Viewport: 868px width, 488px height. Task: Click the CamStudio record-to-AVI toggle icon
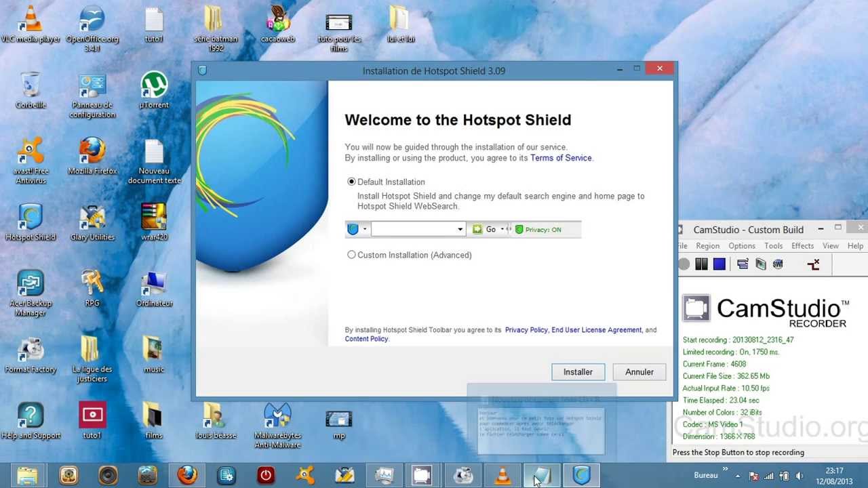pyautogui.click(x=760, y=264)
